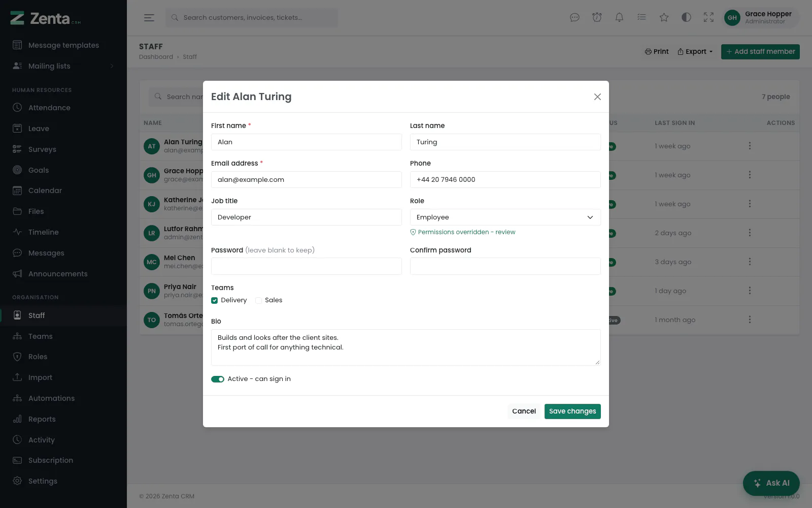Open the task list icon in top bar
The height and width of the screenshot is (508, 812).
pos(641,17)
